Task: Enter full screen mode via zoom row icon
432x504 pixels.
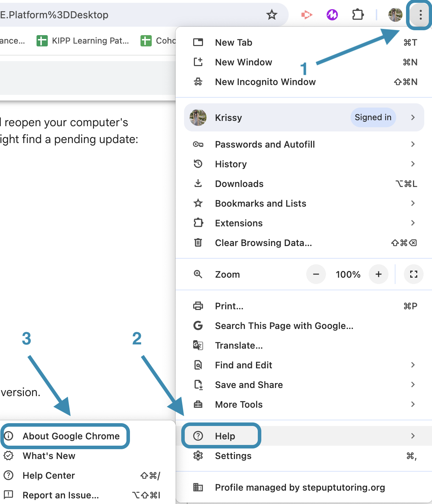Action: tap(413, 274)
